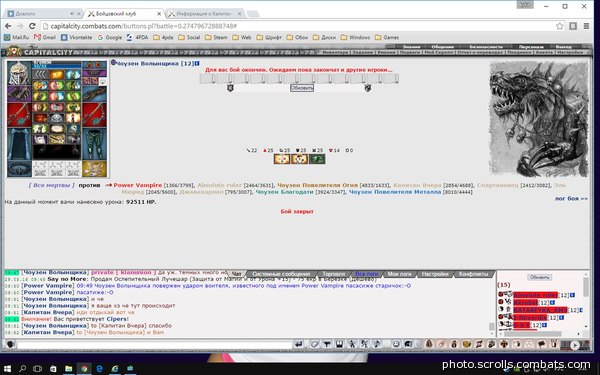
Task: Click the right team shield icon under slots
Action: tap(367, 88)
